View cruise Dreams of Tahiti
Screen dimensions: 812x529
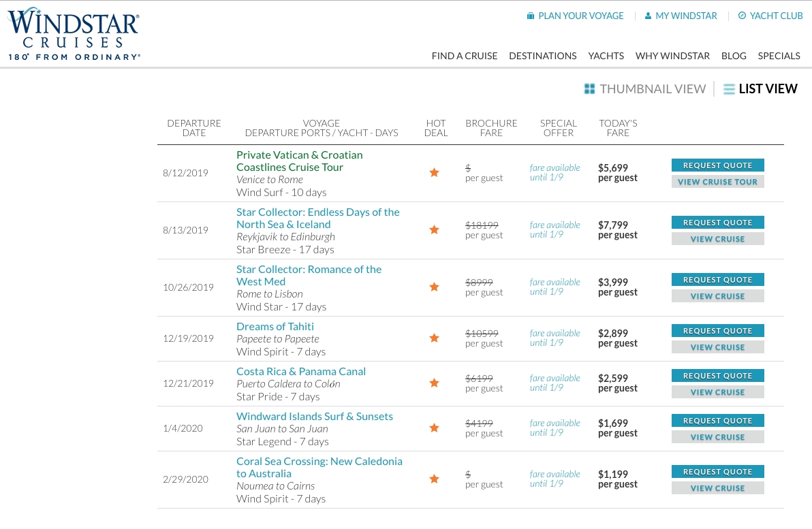pos(718,347)
